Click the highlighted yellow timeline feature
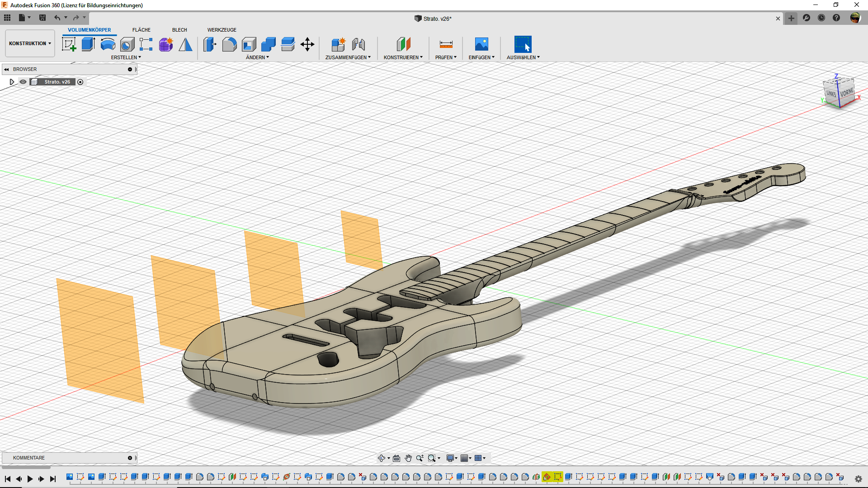Viewport: 868px width, 488px height. point(547,477)
